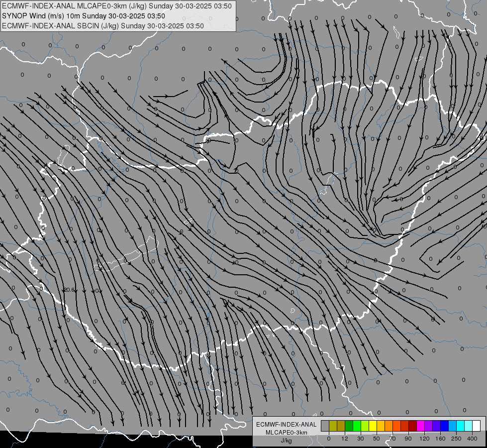Viewport: 487px width, 448px height.
Task: Click the J/kg unit label in legend
Action: (x=287, y=441)
